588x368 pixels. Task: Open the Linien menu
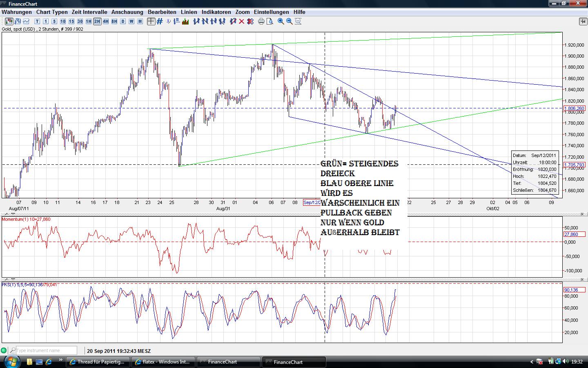189,12
